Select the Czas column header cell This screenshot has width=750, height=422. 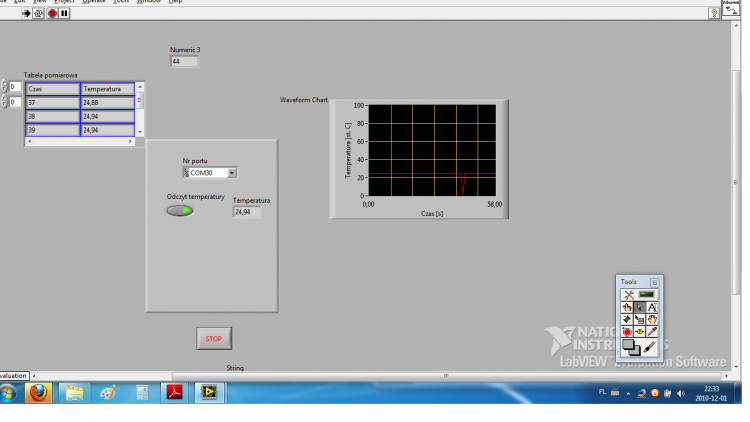[53, 89]
